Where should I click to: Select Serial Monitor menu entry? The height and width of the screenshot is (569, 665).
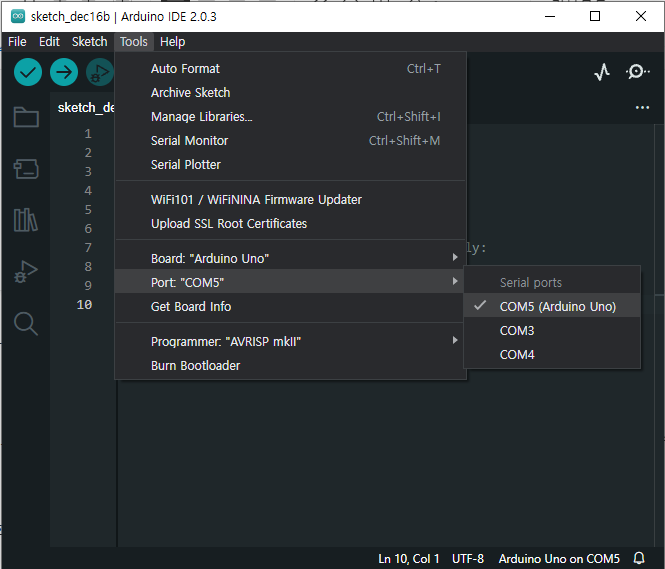click(291, 140)
